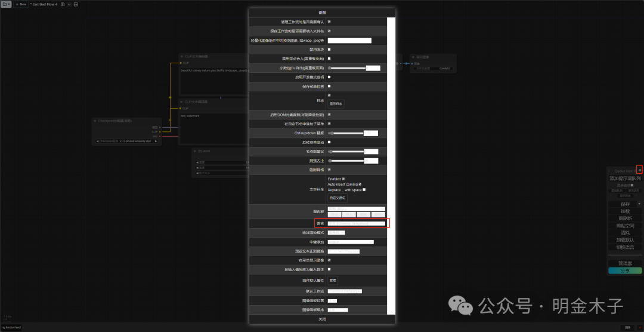Toggle 保存工作流时是否需要填入文件名 checkbox
This screenshot has height=332, width=644.
click(329, 31)
